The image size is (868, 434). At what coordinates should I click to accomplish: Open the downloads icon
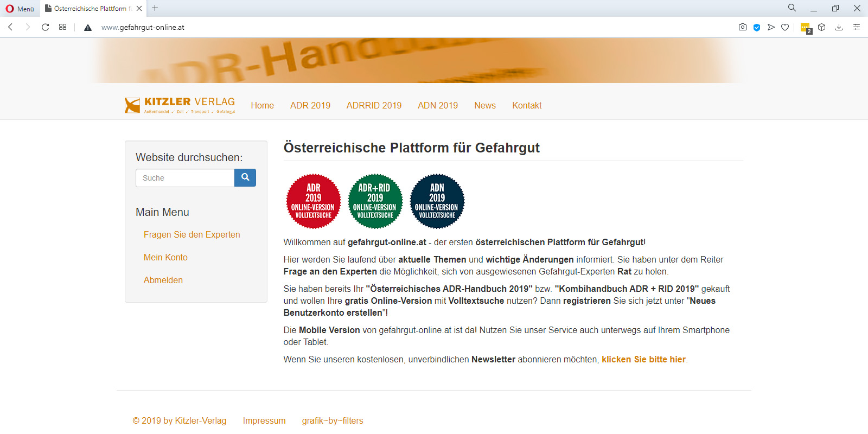(x=839, y=27)
